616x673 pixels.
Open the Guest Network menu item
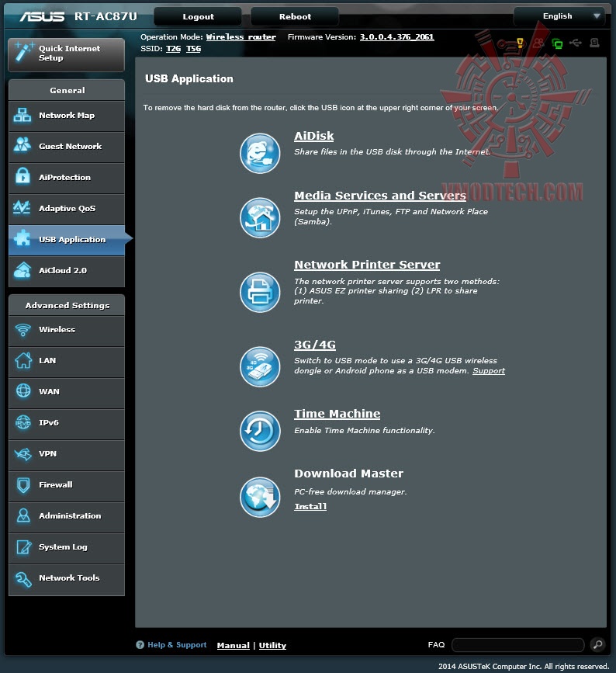[67, 147]
